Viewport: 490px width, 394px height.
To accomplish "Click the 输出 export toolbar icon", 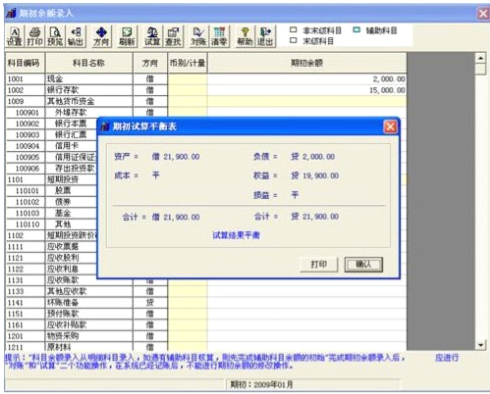I will (x=76, y=36).
